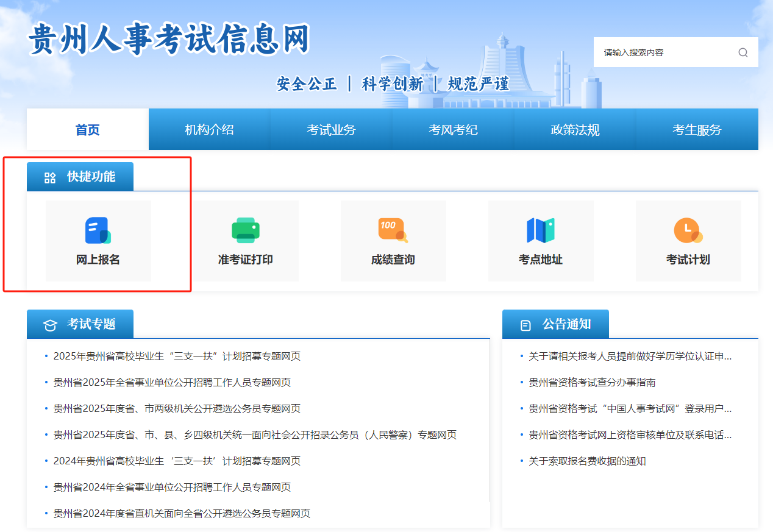Viewport: 773px width, 532px height.
Task: Open the 2025年三支一扶计划招募专题 link
Action: tap(177, 356)
